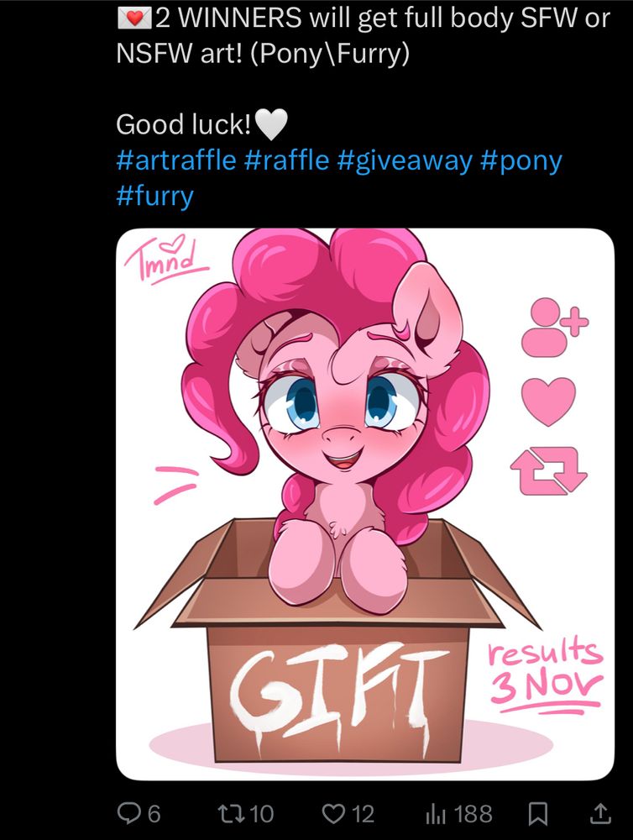Click the pink follow icon in artwork
The image size is (633, 840).
[554, 328]
